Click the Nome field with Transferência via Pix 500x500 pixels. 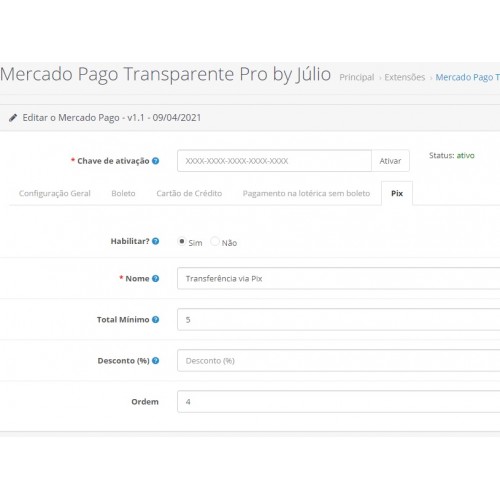coord(339,279)
